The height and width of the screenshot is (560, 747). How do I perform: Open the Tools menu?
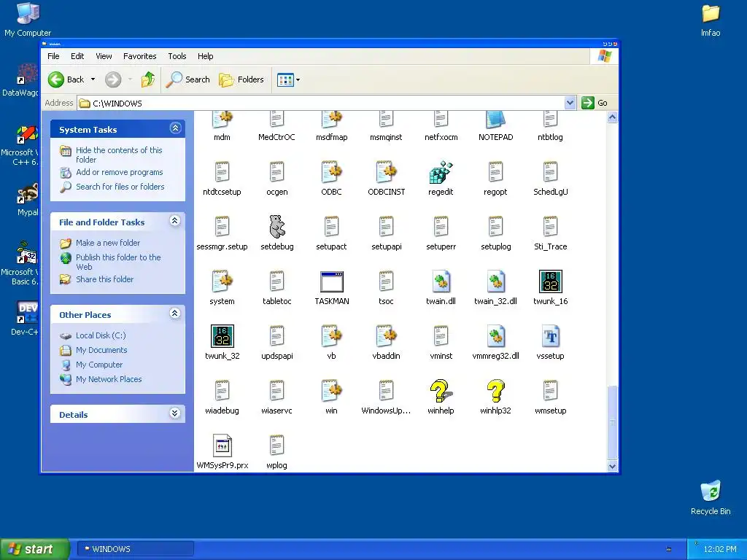tap(177, 56)
